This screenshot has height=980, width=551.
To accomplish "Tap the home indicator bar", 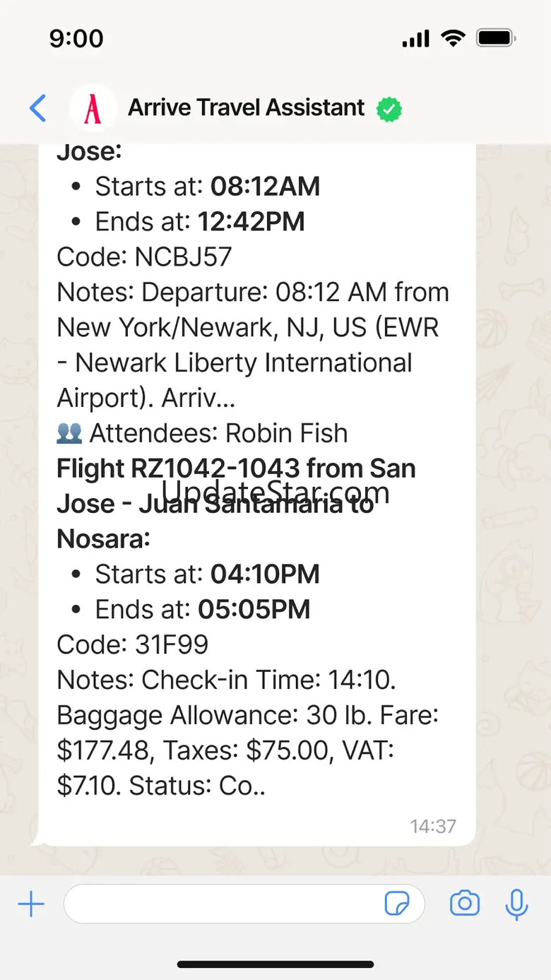I will click(x=275, y=964).
